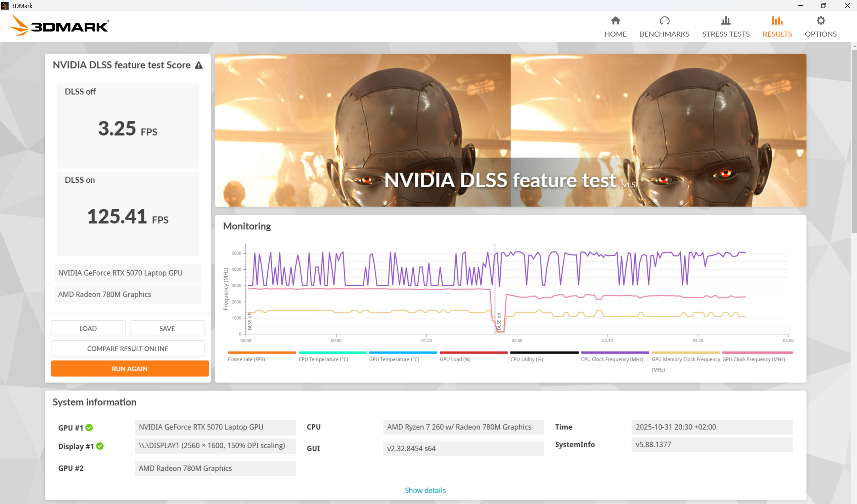857x504 pixels.
Task: Open the BENCHMARKS tab label
Action: point(664,34)
